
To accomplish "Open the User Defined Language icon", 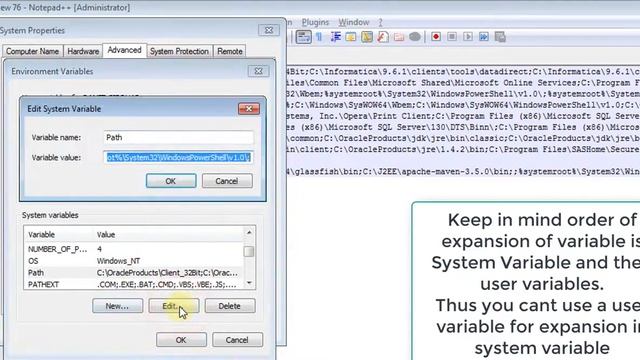I will (351, 37).
